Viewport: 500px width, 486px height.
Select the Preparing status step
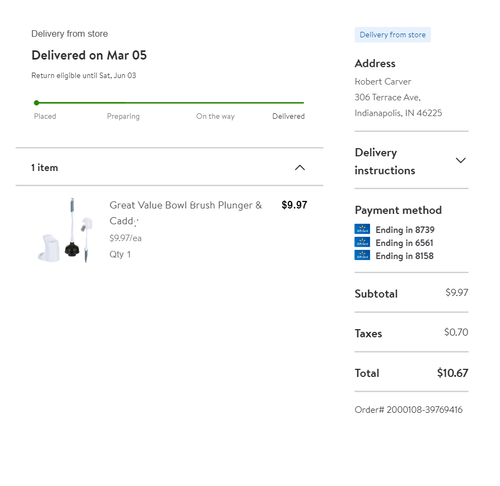(x=123, y=116)
